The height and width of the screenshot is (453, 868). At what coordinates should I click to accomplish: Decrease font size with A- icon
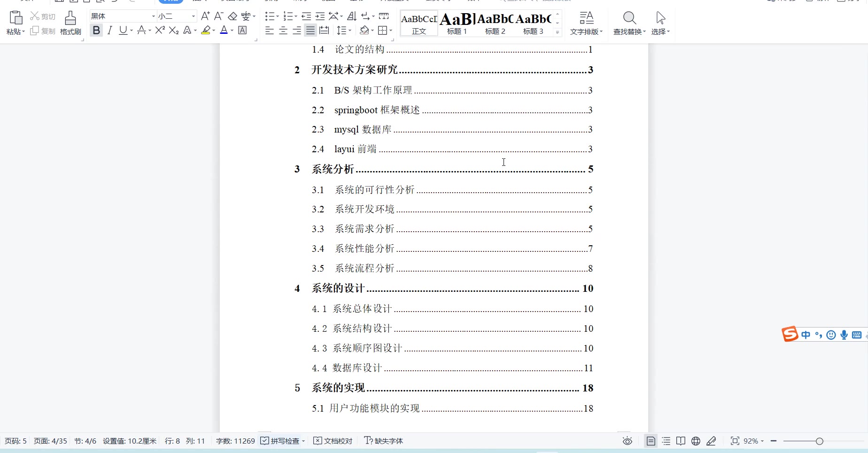click(x=218, y=16)
